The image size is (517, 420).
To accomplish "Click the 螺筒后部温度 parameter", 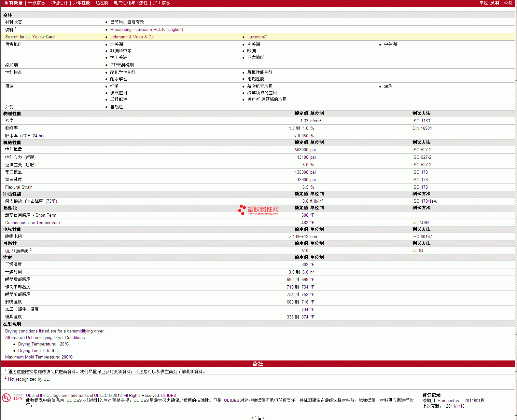I will (x=18, y=279).
